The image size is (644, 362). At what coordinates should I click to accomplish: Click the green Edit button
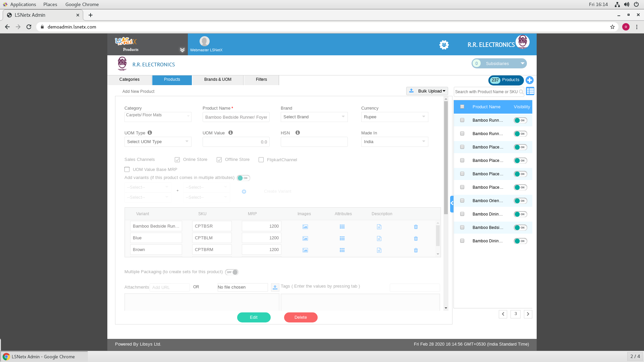pyautogui.click(x=254, y=317)
